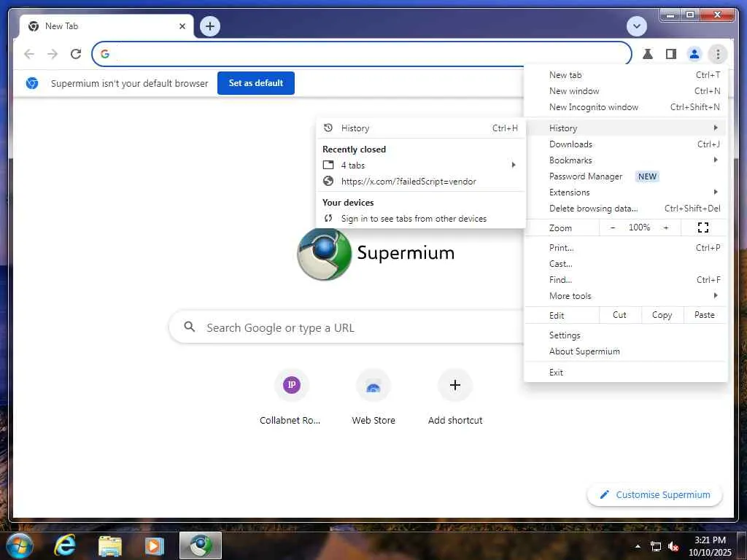Click the Search Google or type a URL box
Screen dimensions: 747x560
point(347,327)
